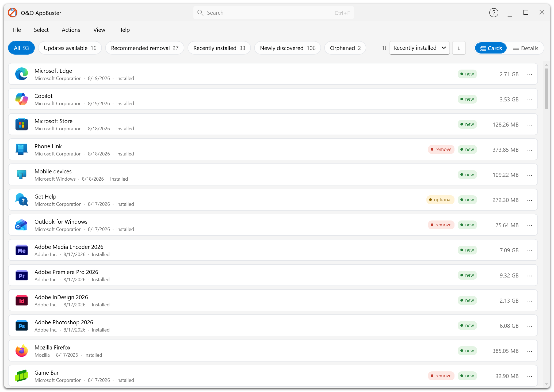Filter by Updates available
554x392 pixels.
(x=70, y=48)
